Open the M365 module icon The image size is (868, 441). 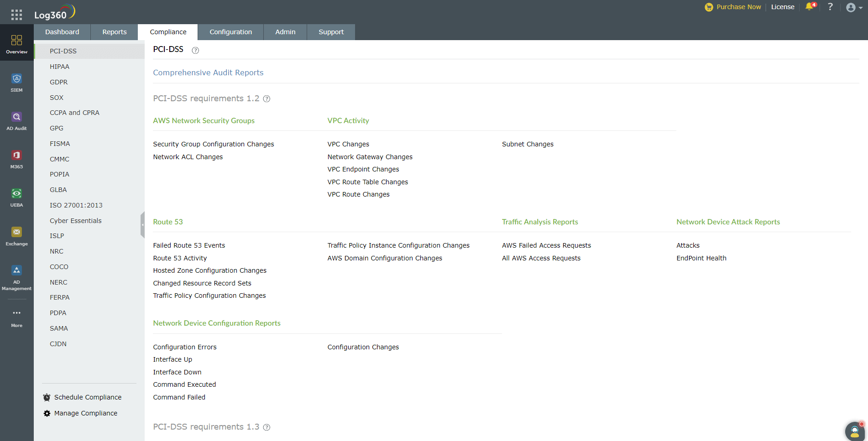[16, 159]
